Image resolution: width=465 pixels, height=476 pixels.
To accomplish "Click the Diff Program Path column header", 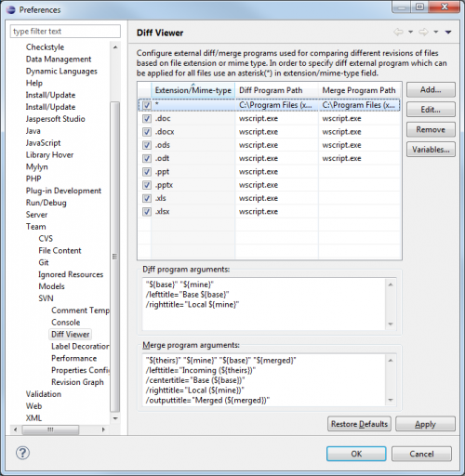I will coord(276,90).
